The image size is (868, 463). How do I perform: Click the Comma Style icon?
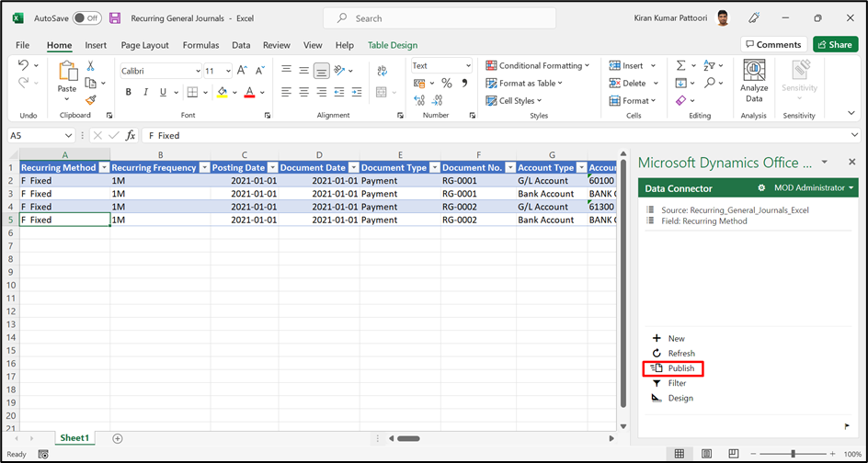(464, 84)
